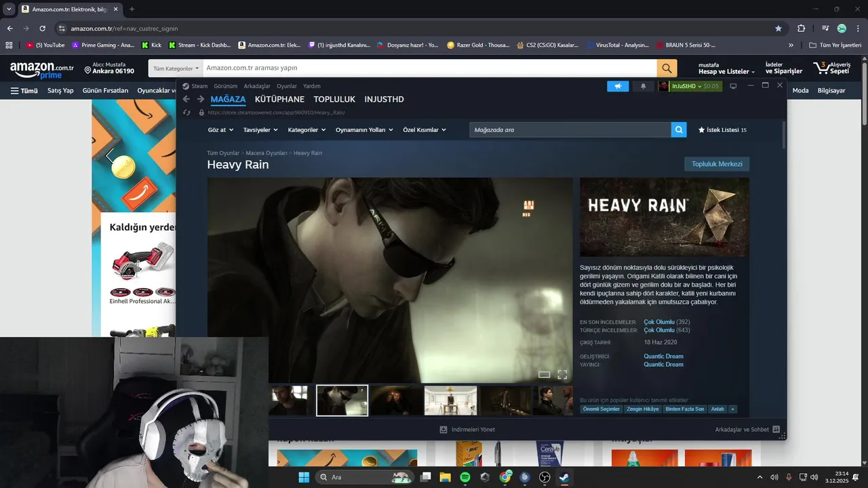868x488 pixels.
Task: Click the Windows taskbar Ara search box
Action: pos(365,477)
